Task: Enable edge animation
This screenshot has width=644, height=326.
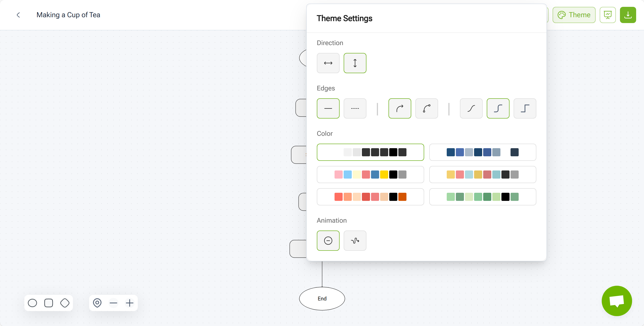Action: 355,241
